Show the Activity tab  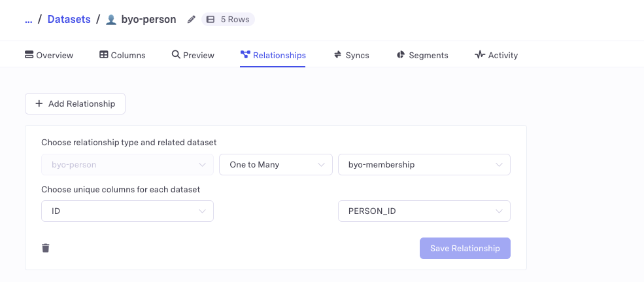[x=496, y=55]
